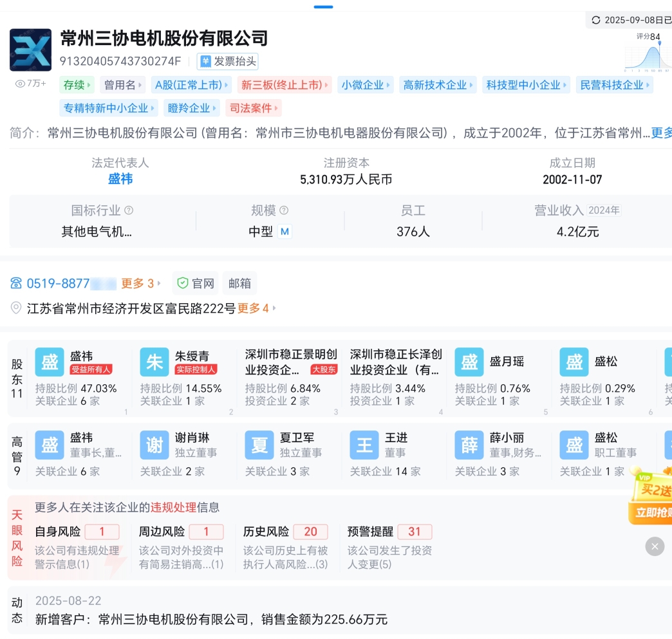The height and width of the screenshot is (639, 672).
Task: Open the 科技型中小企业 tag
Action: 527,85
